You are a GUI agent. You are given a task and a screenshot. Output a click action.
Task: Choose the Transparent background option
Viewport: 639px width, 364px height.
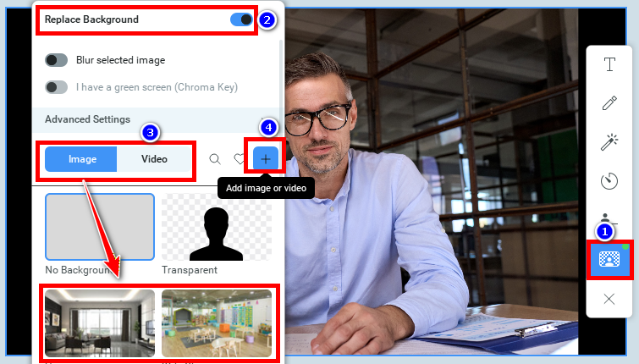[x=217, y=227]
